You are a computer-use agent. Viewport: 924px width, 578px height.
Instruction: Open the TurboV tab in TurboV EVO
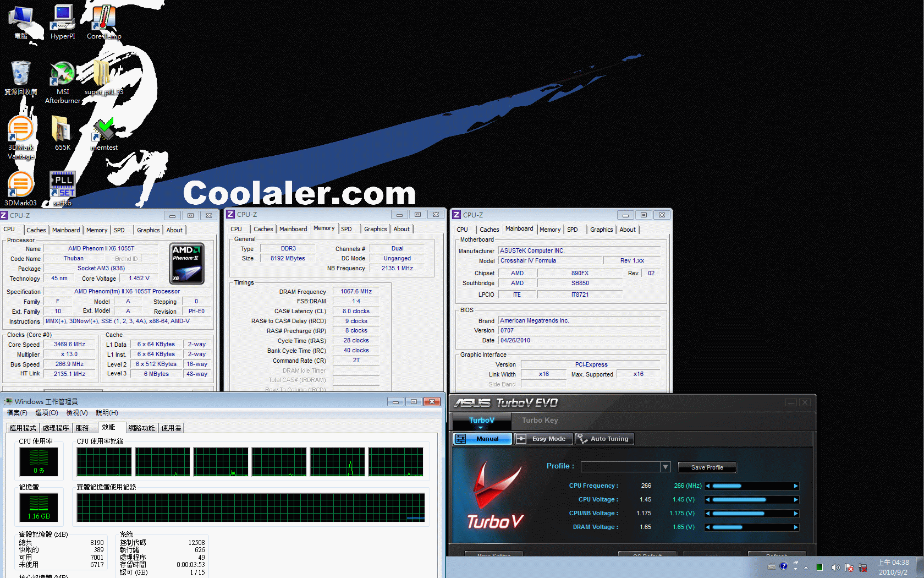(481, 421)
